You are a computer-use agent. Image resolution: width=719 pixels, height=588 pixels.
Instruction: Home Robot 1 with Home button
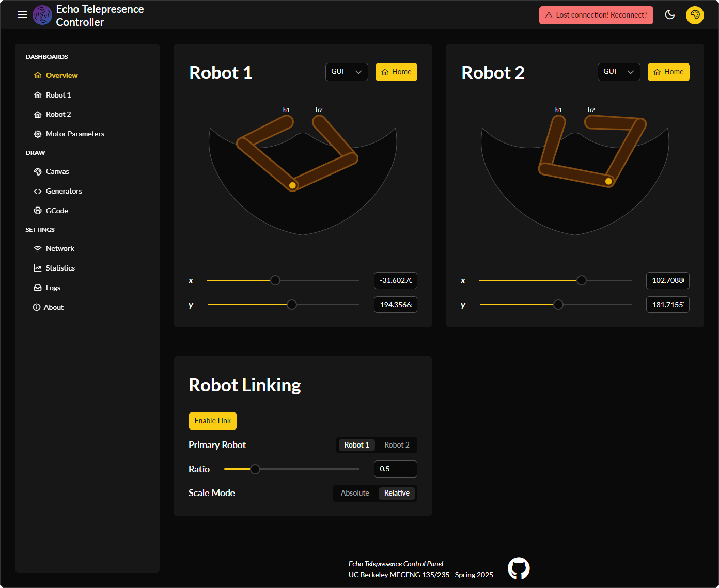[396, 72]
